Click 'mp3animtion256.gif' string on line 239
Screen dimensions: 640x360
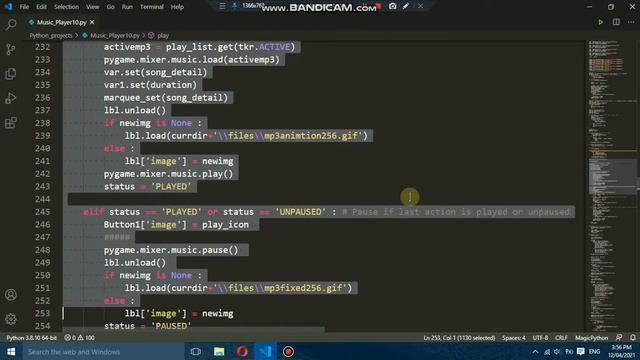311,136
